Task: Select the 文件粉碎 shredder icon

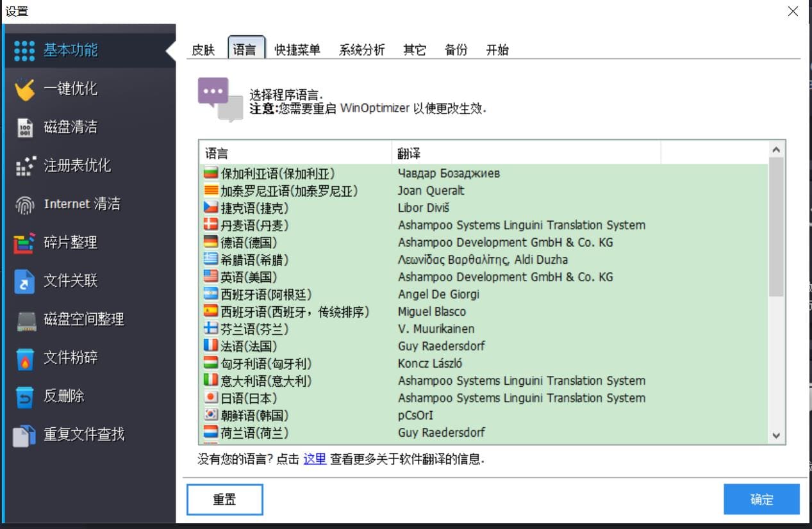Action: click(x=24, y=358)
